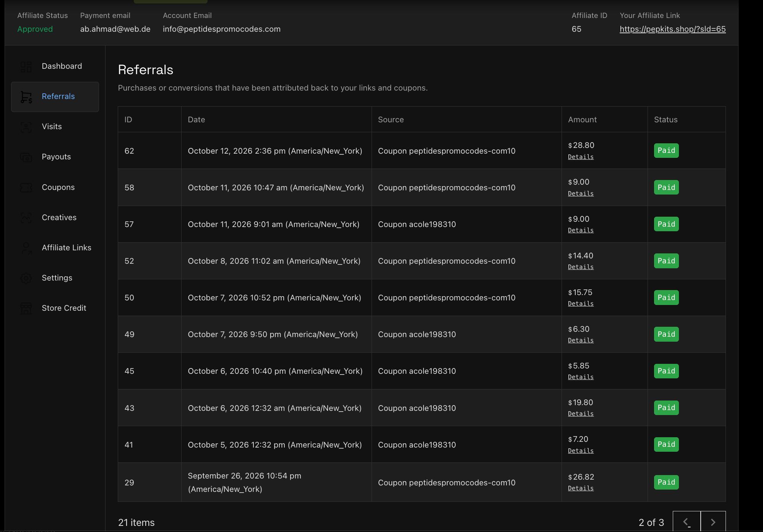
Task: View Details of the $5.85 referral
Action: (581, 377)
